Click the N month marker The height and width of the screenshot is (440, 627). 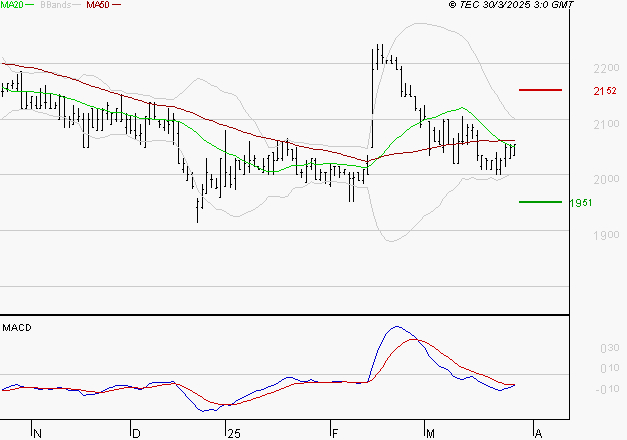(37, 434)
